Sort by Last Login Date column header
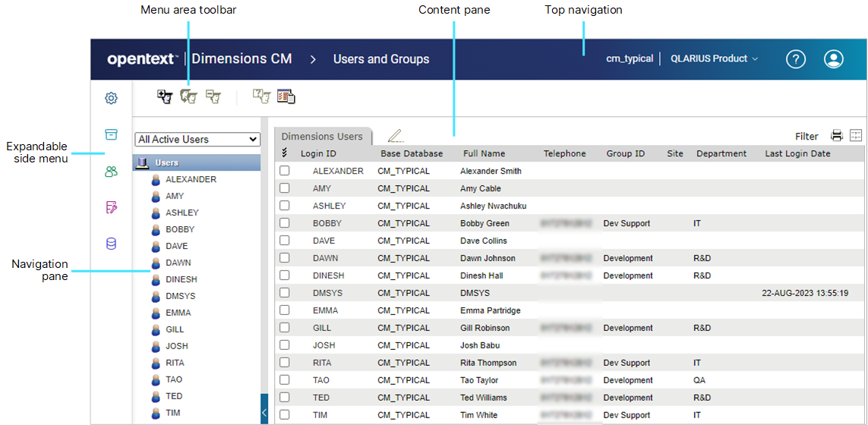 pyautogui.click(x=797, y=153)
